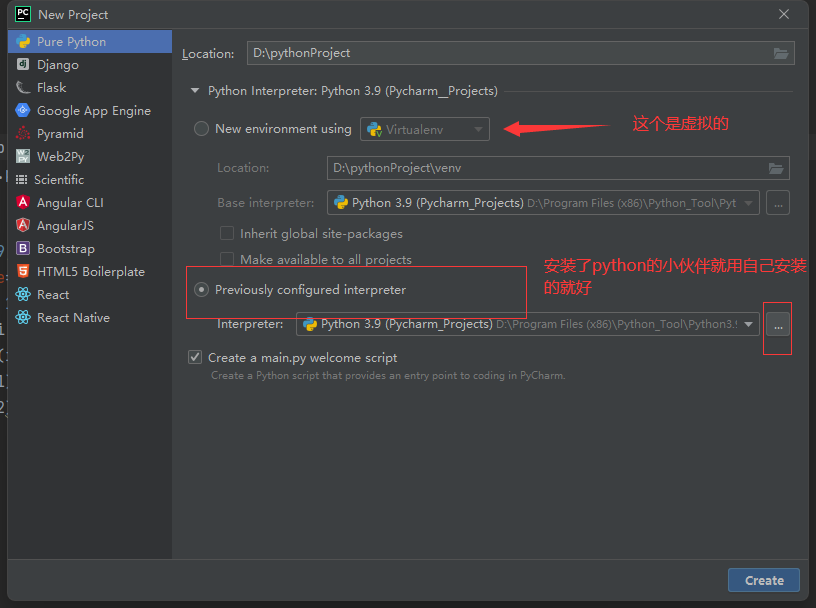Select HTML5 Boilerplate project type
Viewport: 816px width, 608px height.
pyautogui.click(x=90, y=271)
